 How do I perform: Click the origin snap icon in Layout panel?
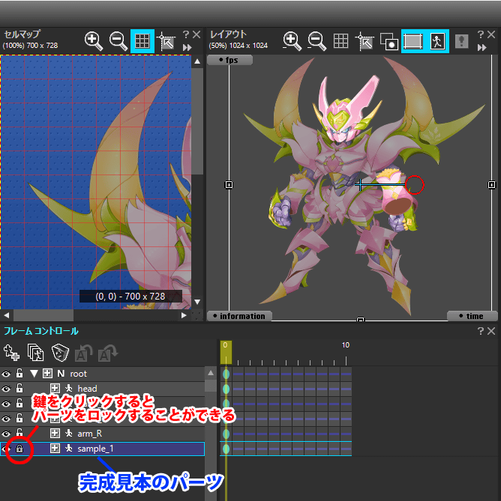point(364,41)
